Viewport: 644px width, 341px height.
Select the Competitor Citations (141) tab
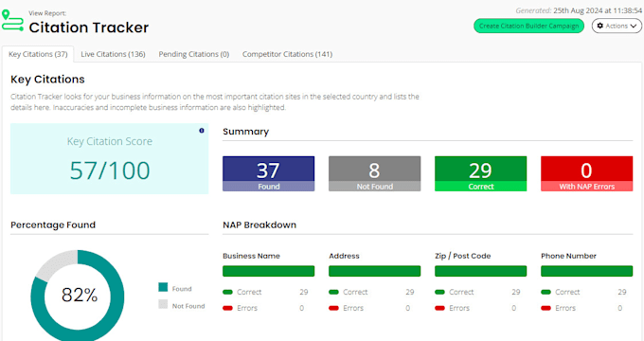click(287, 54)
